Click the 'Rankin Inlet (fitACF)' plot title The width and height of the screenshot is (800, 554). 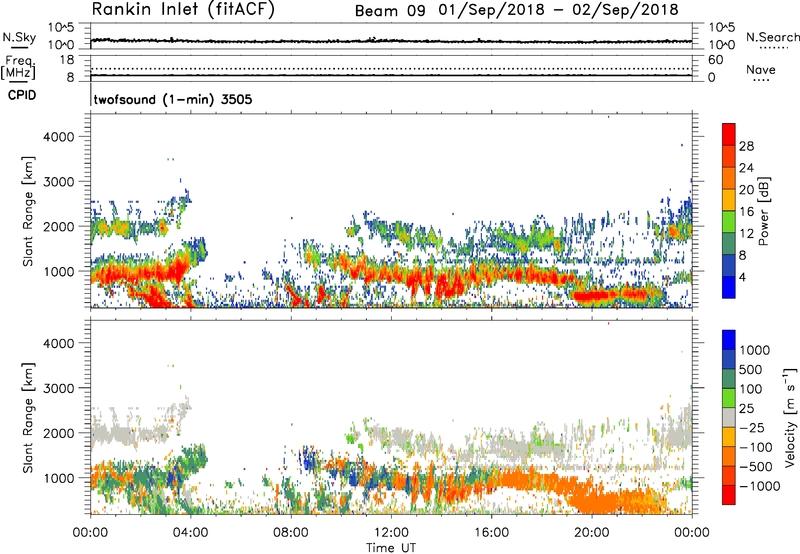tap(183, 9)
